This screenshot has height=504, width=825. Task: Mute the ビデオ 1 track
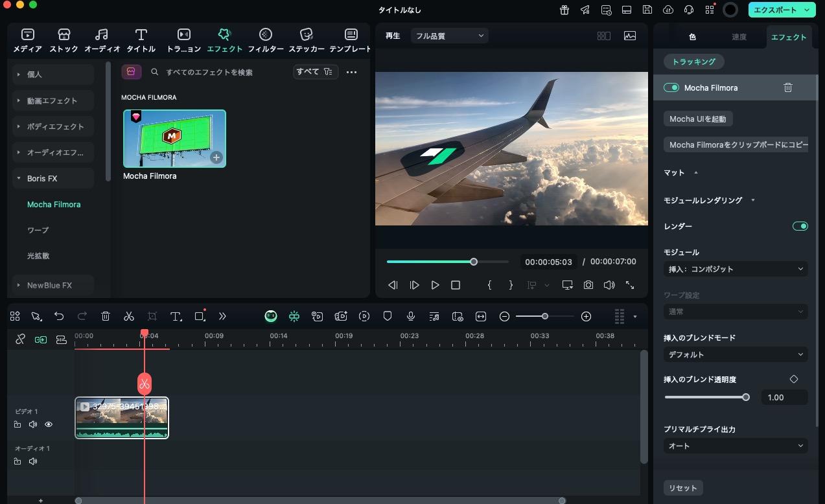coord(33,424)
